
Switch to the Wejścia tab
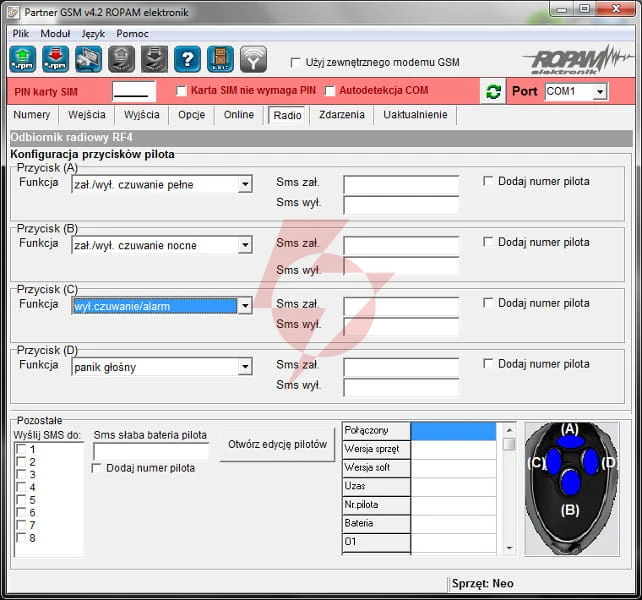coord(87,115)
